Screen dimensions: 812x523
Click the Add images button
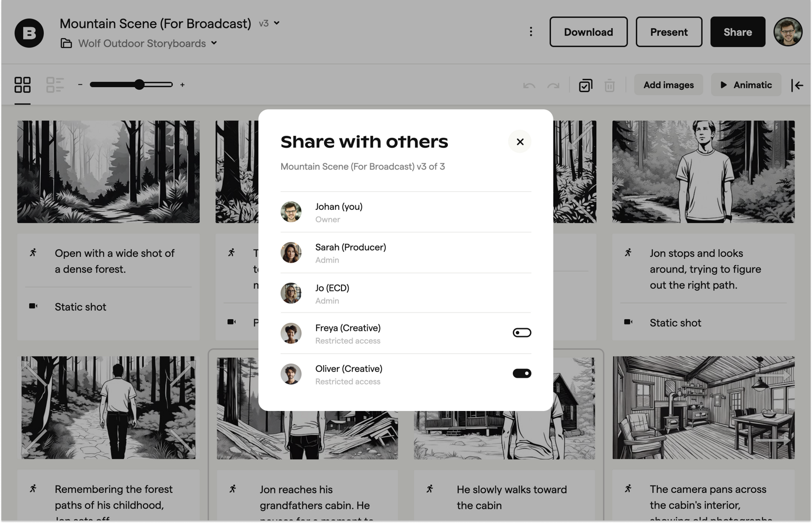pyautogui.click(x=668, y=85)
